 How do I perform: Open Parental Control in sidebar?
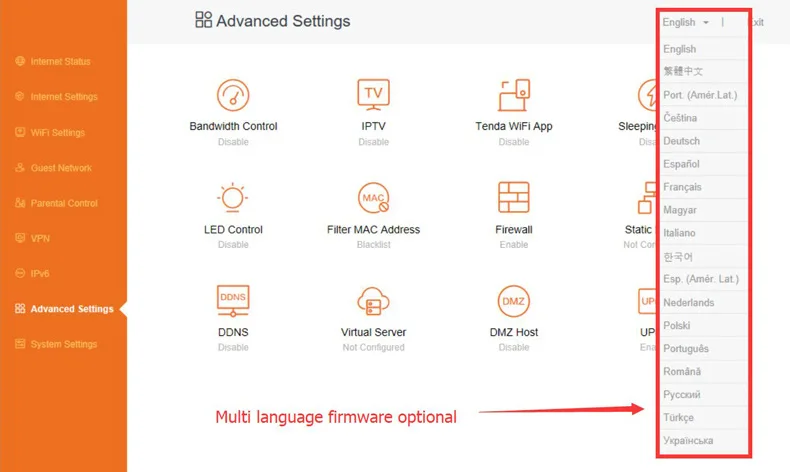64,204
